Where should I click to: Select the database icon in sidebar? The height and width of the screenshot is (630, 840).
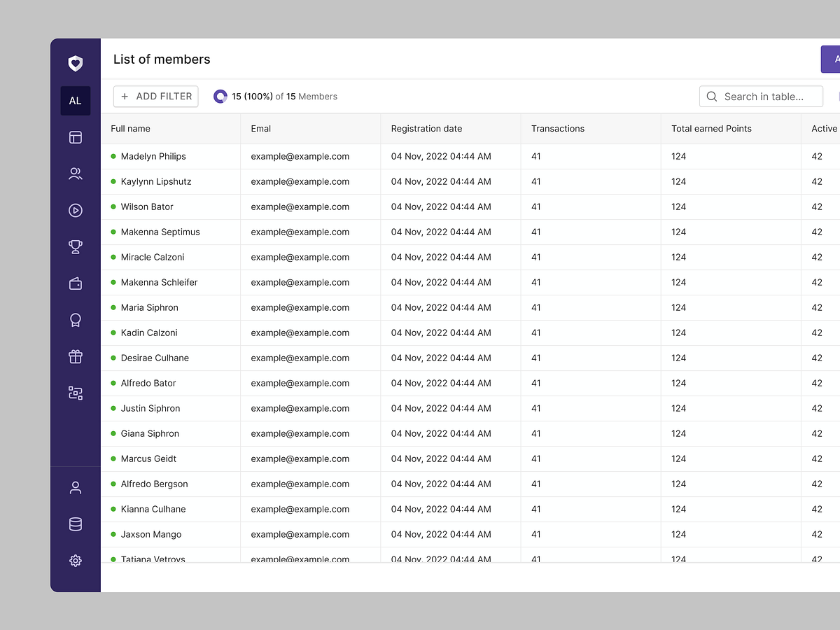pyautogui.click(x=75, y=524)
